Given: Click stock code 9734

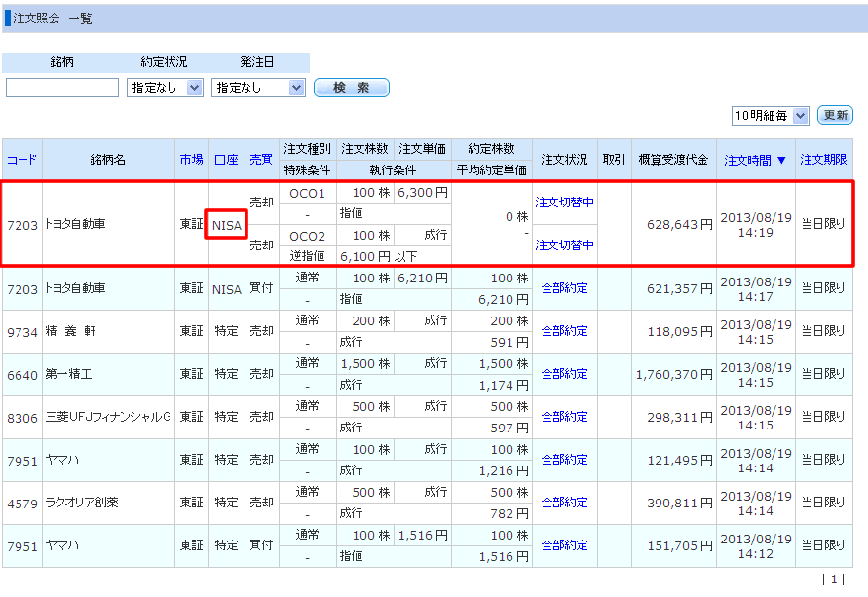Looking at the screenshot, I should tap(22, 332).
